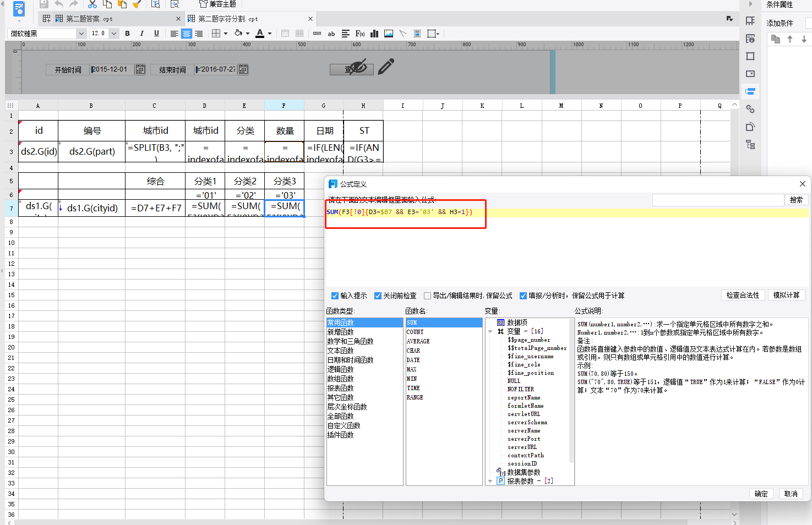The width and height of the screenshot is (812, 525).
Task: Click the floating element square sidebar icon
Action: (x=750, y=56)
